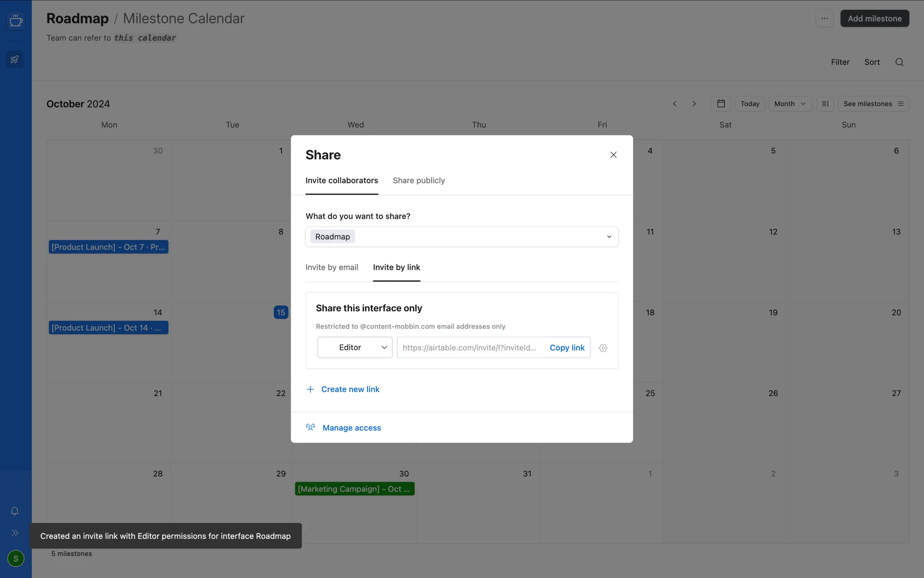924x578 pixels.
Task: Switch to Share publicly tab
Action: coord(419,181)
